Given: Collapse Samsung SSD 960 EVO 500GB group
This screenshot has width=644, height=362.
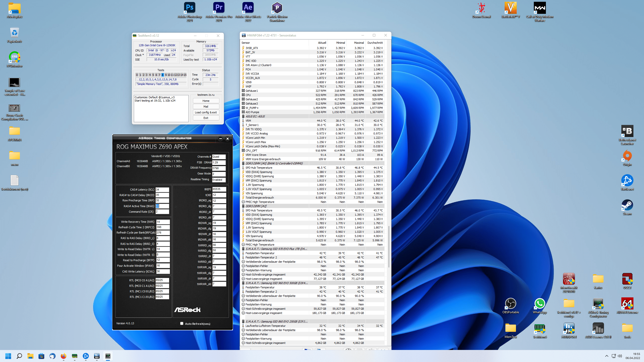Looking at the screenshot, I should click(x=243, y=283).
